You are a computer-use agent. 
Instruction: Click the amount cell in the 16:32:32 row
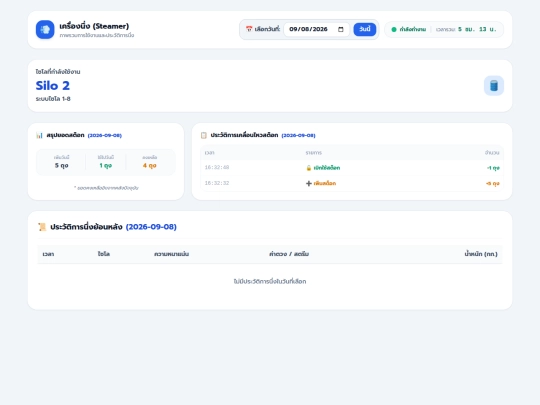(x=492, y=184)
